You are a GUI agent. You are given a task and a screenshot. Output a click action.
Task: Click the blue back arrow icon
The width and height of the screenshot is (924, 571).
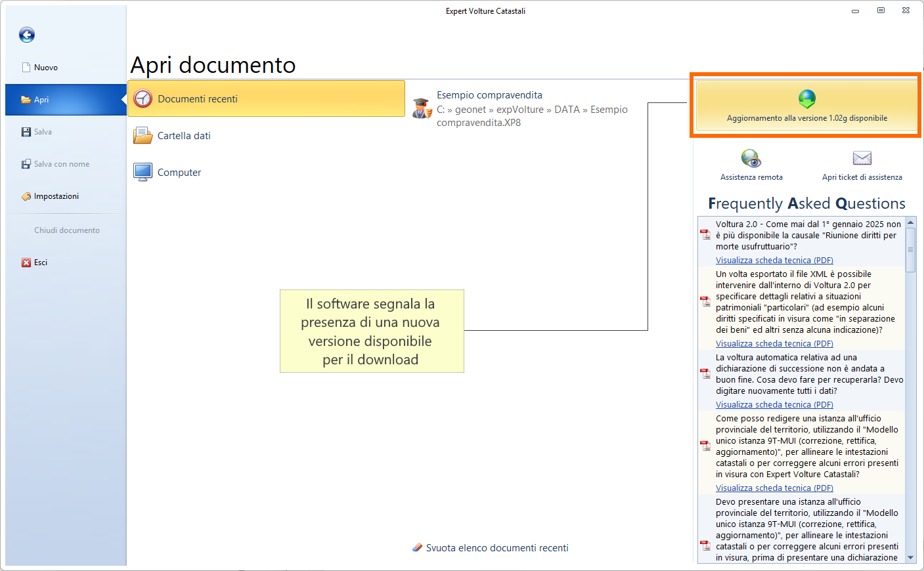(27, 35)
